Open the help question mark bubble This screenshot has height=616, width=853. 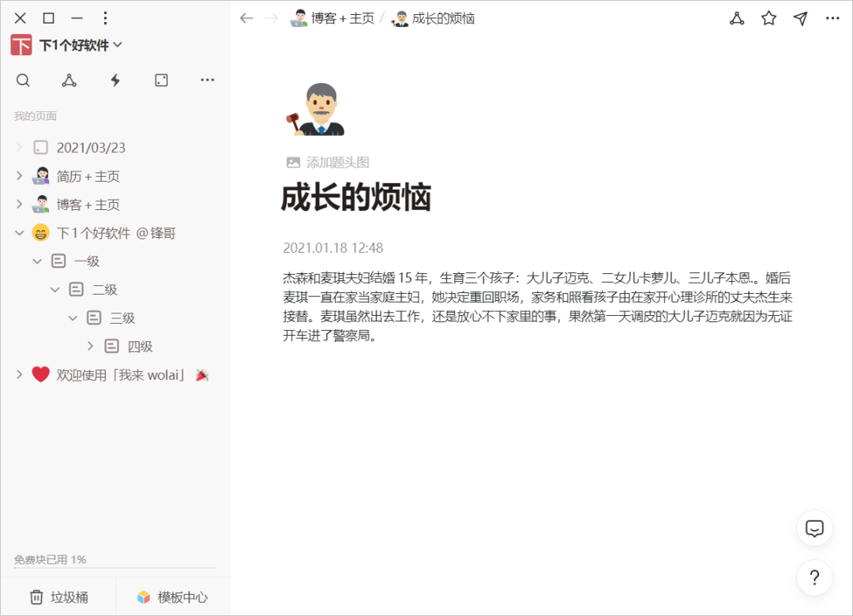click(814, 577)
